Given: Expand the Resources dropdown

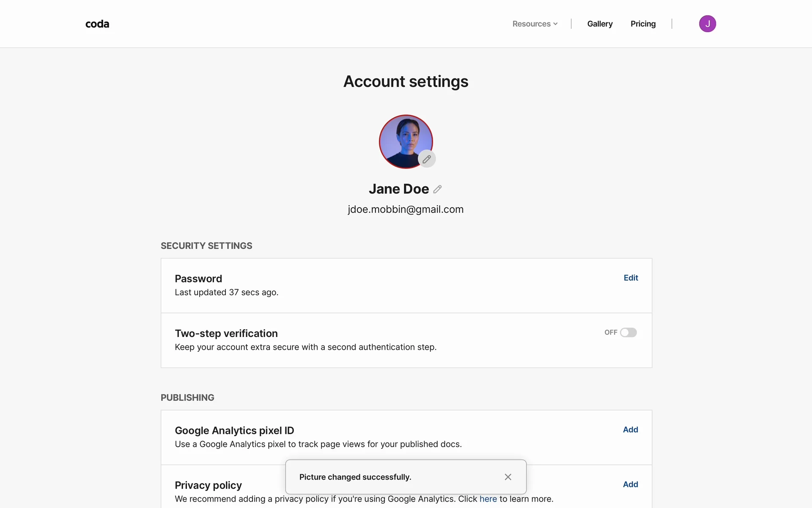Looking at the screenshot, I should [x=532, y=24].
